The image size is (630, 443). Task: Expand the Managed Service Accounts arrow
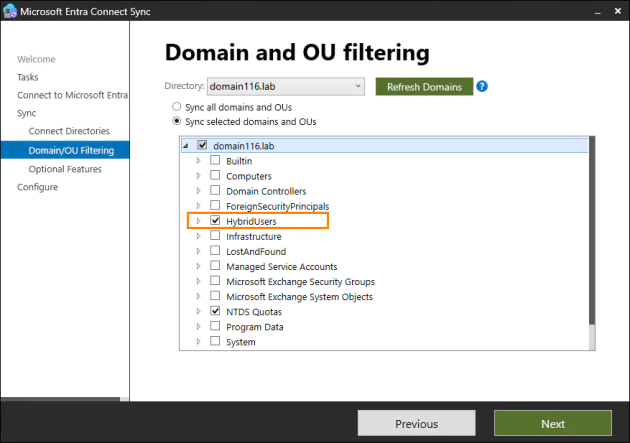[198, 266]
